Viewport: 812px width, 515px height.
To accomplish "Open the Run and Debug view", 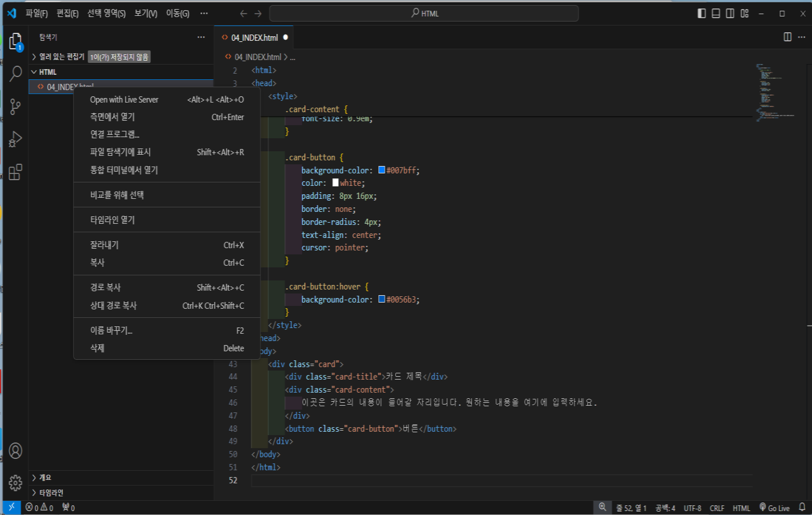I will point(16,139).
